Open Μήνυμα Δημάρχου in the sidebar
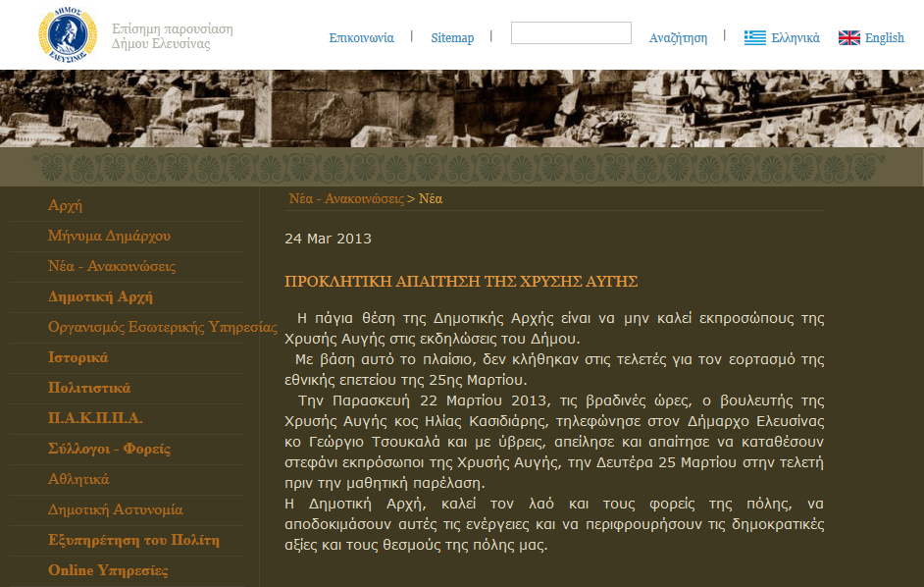Viewport: 924px width, 587px height. pos(109,237)
